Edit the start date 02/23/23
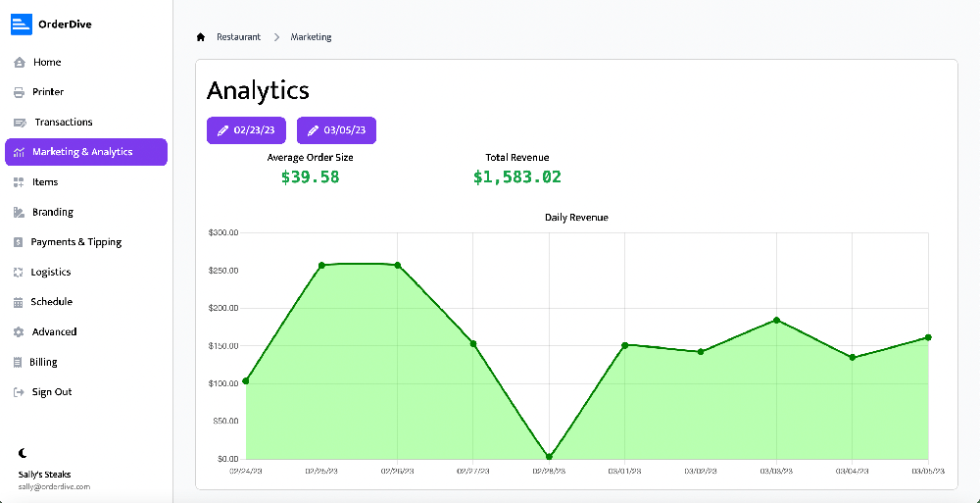Image resolution: width=980 pixels, height=503 pixels. [x=246, y=130]
